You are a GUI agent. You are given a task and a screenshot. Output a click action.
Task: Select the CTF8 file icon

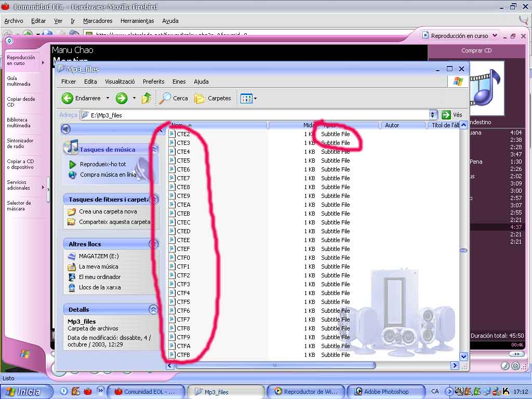point(172,328)
